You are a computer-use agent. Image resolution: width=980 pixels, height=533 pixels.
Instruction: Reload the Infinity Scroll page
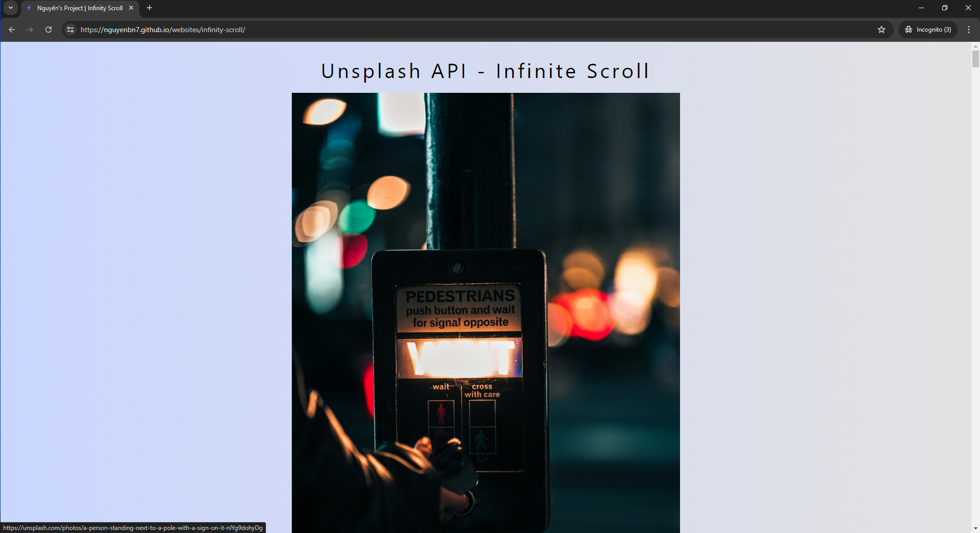pos(48,30)
